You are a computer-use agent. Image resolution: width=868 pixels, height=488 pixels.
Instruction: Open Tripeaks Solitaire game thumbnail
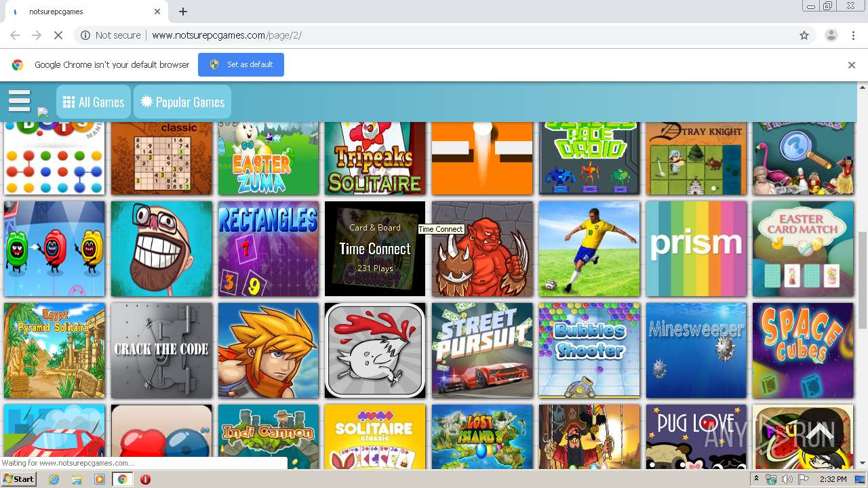(x=375, y=159)
